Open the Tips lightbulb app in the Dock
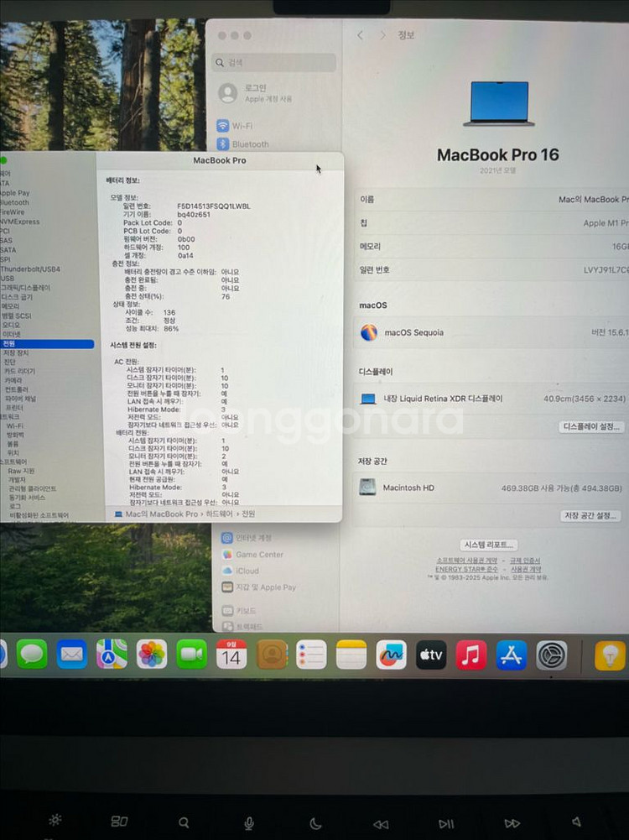 tap(611, 655)
